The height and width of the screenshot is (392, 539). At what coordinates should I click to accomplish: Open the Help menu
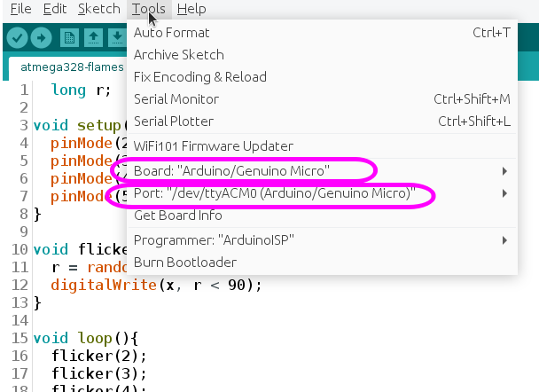[x=191, y=9]
